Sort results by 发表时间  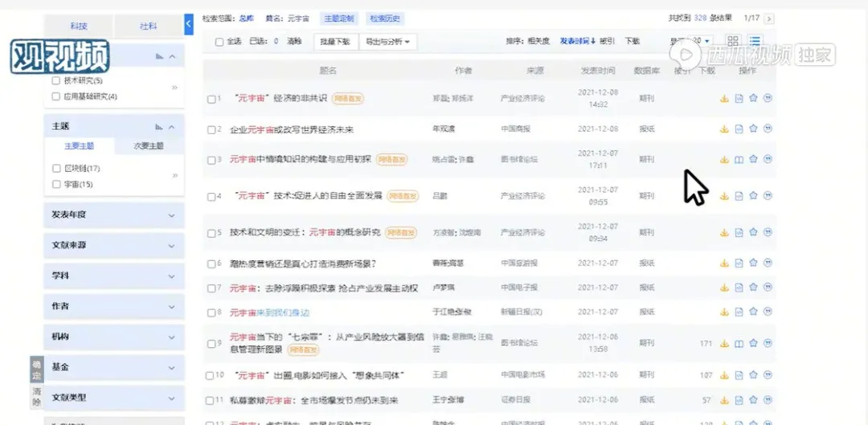[577, 41]
